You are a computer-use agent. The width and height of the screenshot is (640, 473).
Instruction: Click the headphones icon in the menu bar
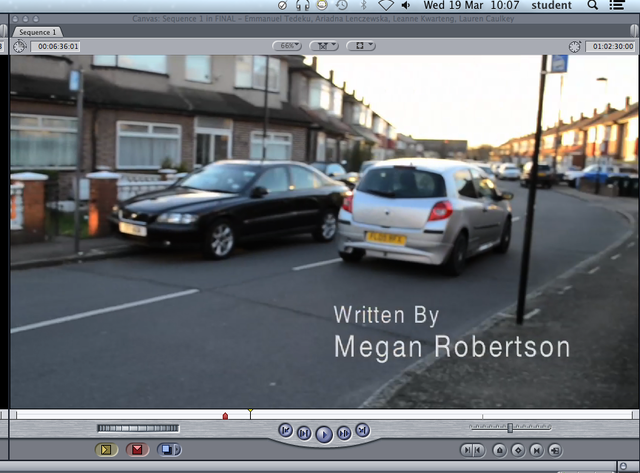coord(302,5)
